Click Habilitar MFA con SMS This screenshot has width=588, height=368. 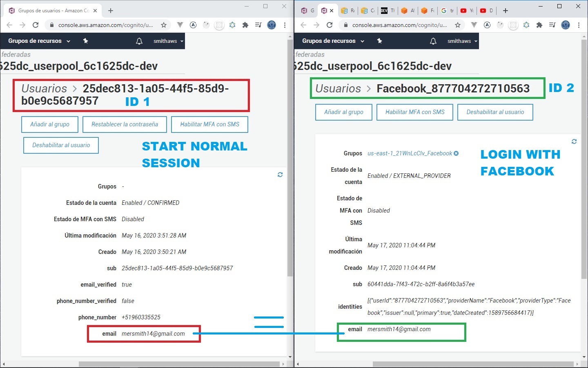click(209, 124)
